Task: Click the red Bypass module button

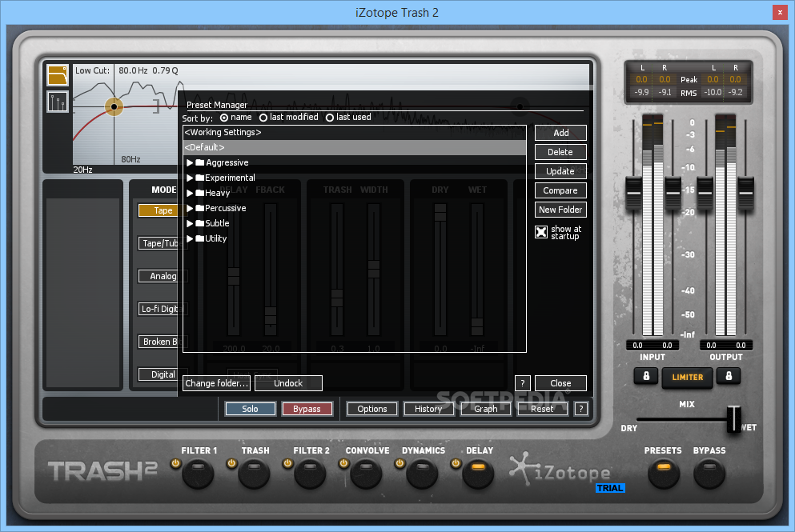Action: [x=307, y=409]
